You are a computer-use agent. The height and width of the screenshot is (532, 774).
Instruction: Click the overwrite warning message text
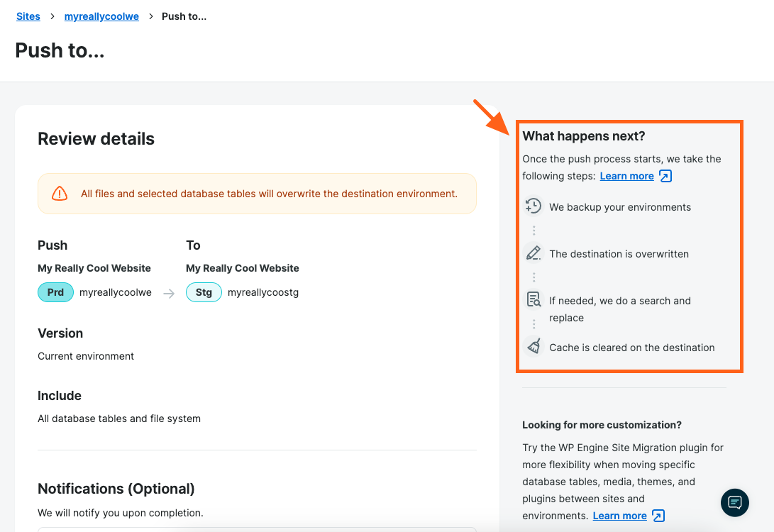point(269,194)
